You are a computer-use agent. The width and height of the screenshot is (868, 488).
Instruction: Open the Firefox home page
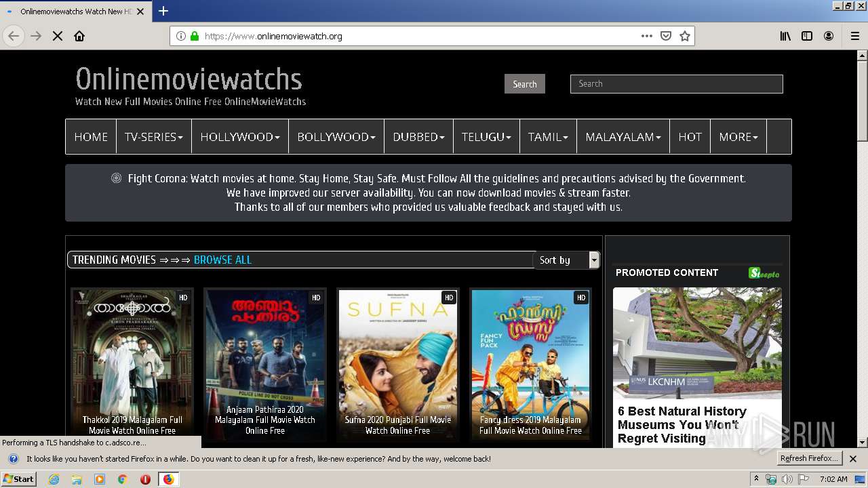click(79, 36)
